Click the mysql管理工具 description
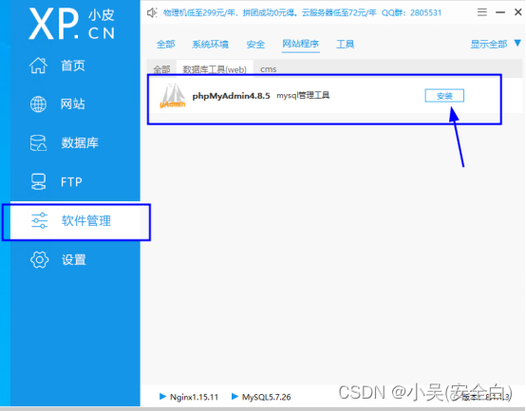The height and width of the screenshot is (411, 526). pyautogui.click(x=303, y=96)
